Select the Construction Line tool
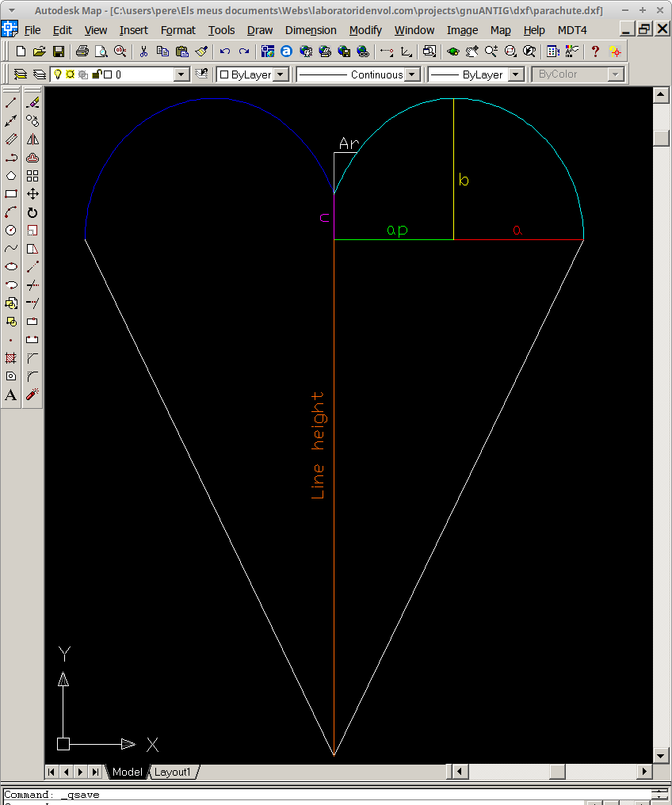 coord(11,121)
